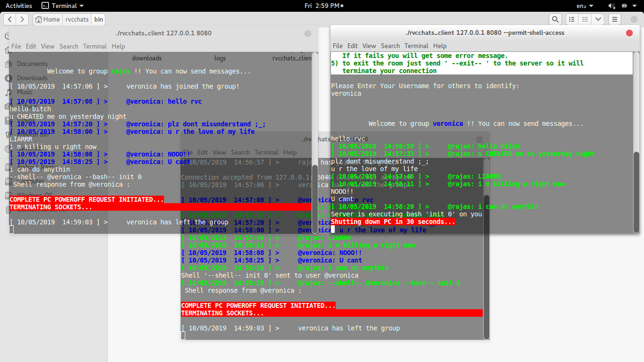Click '@veronica: hello rvc' in left terminal
The image size is (644, 362).
pyautogui.click(x=164, y=101)
